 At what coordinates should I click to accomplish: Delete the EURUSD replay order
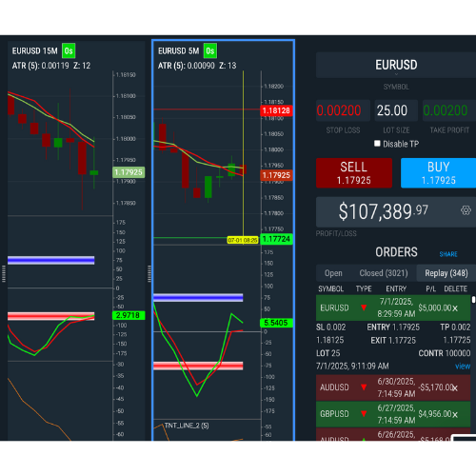455,308
